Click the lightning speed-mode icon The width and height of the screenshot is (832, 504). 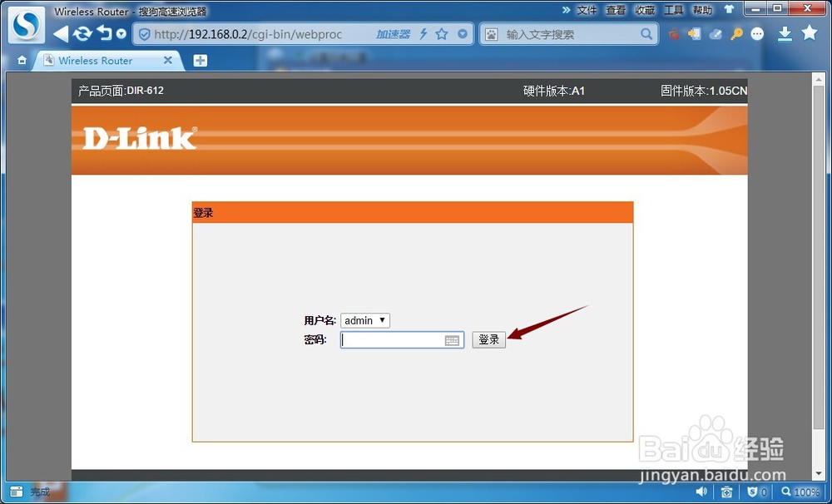[423, 34]
